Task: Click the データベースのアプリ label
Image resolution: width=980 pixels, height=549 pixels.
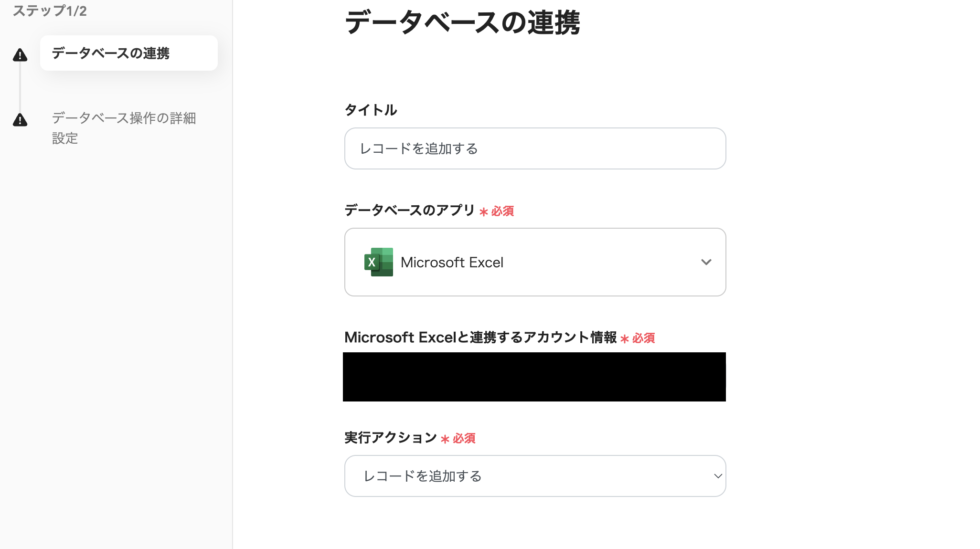Action: (409, 210)
